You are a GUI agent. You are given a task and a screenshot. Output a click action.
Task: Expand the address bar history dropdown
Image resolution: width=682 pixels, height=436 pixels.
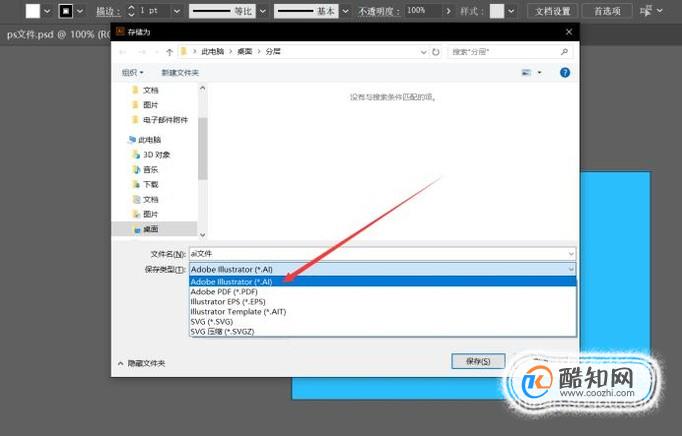[424, 52]
